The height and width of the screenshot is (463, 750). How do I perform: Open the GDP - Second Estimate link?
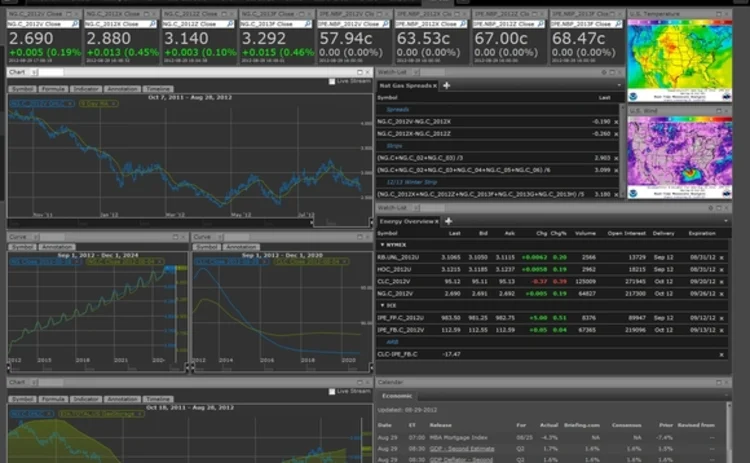coord(462,449)
